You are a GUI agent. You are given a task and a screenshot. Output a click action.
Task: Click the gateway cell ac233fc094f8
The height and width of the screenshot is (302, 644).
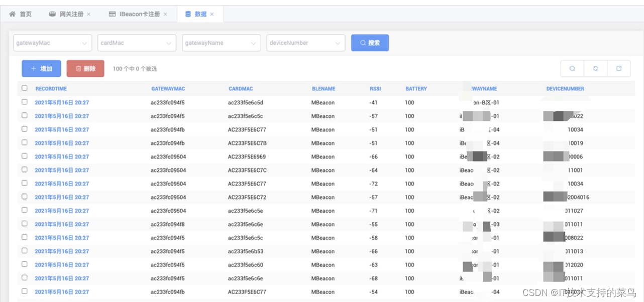[x=168, y=224]
